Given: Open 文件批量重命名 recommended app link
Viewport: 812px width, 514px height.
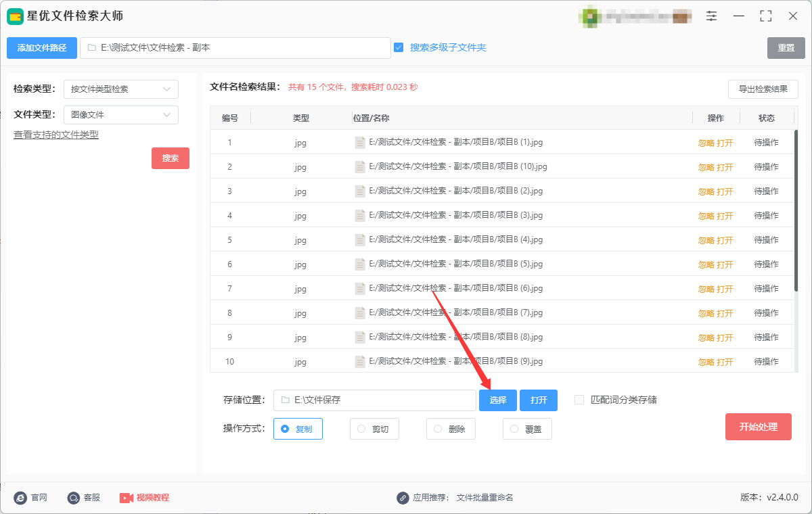Looking at the screenshot, I should click(485, 498).
